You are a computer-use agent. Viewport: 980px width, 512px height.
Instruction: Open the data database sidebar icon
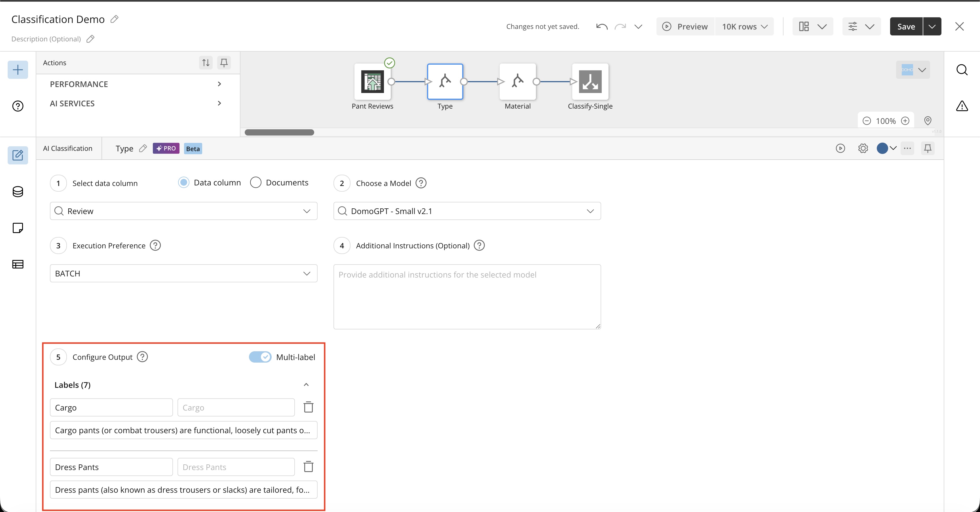[x=18, y=192]
